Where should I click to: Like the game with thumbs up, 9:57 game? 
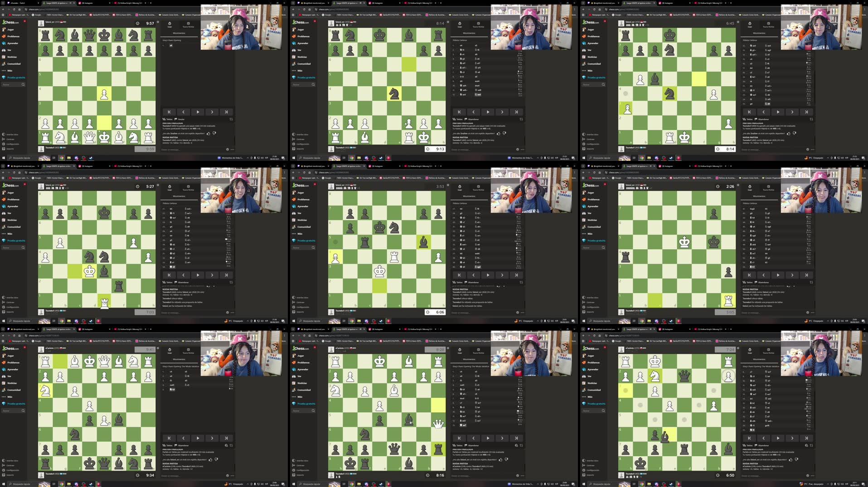pos(209,133)
